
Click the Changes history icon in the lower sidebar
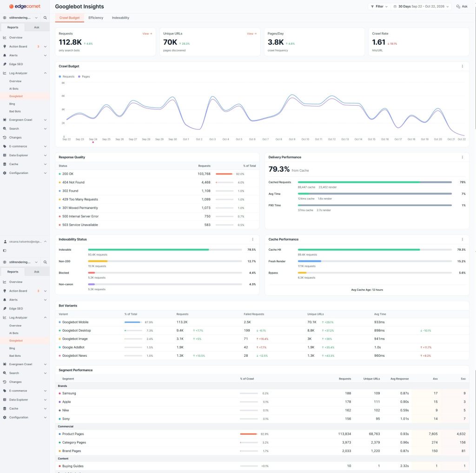pyautogui.click(x=5, y=382)
